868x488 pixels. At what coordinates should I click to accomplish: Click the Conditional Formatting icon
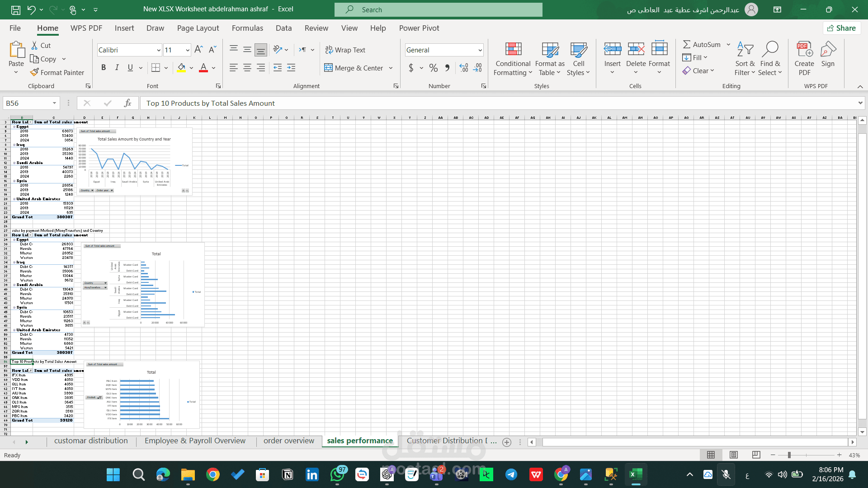click(x=513, y=49)
